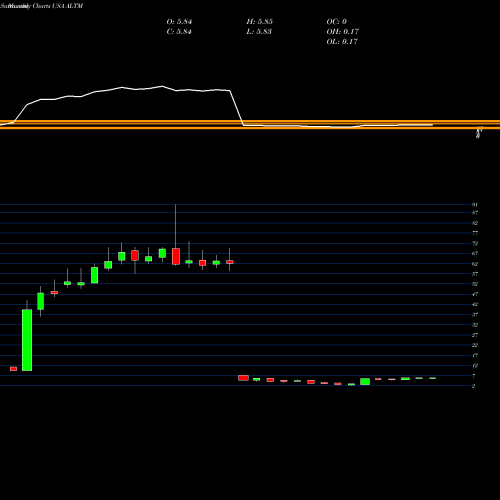The image size is (500, 500).
Task: Click the price axis label '37'
Action: 475,314
